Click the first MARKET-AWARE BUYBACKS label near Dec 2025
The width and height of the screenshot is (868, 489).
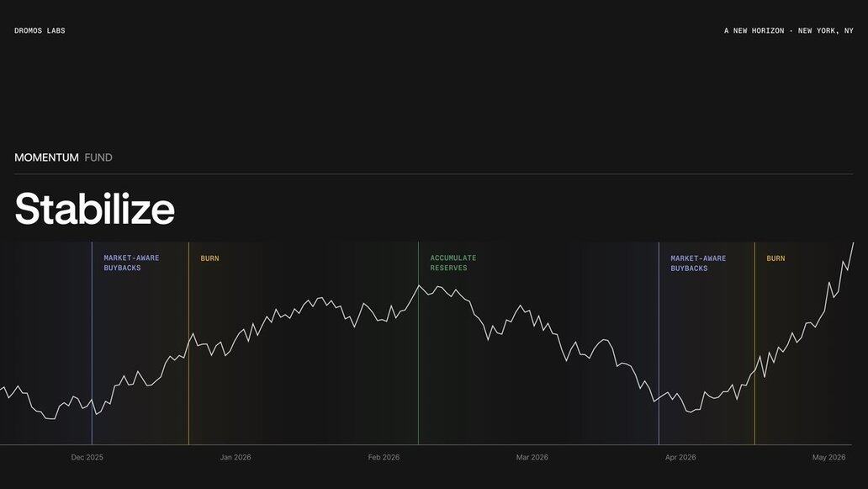click(x=131, y=263)
